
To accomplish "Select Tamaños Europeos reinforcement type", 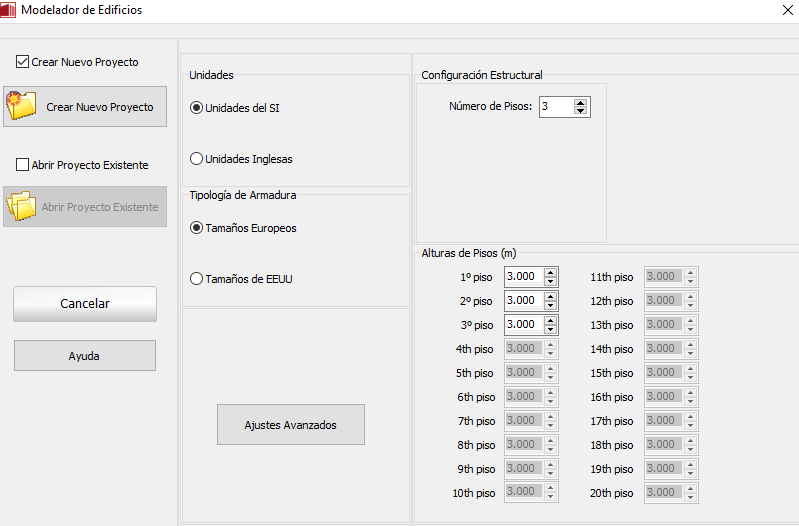I will click(196, 228).
